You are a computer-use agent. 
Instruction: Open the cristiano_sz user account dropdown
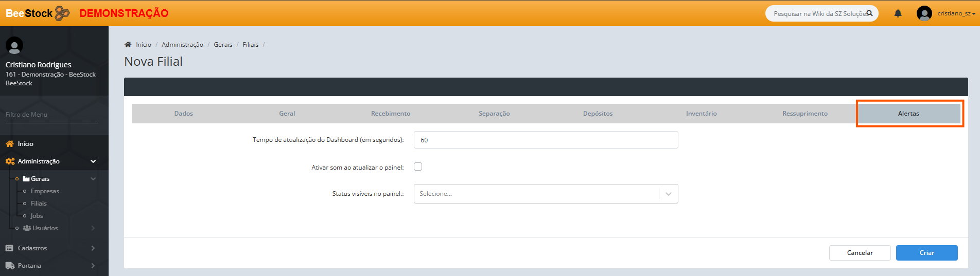coord(956,13)
